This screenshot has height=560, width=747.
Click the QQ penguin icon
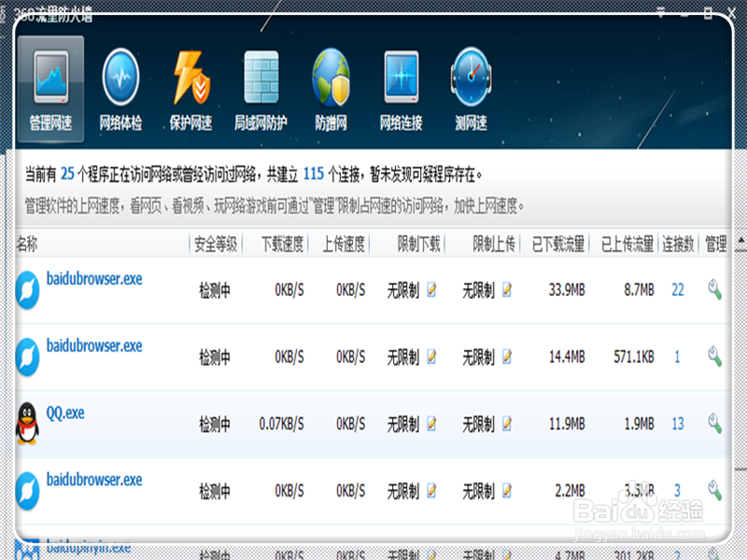coord(27,424)
